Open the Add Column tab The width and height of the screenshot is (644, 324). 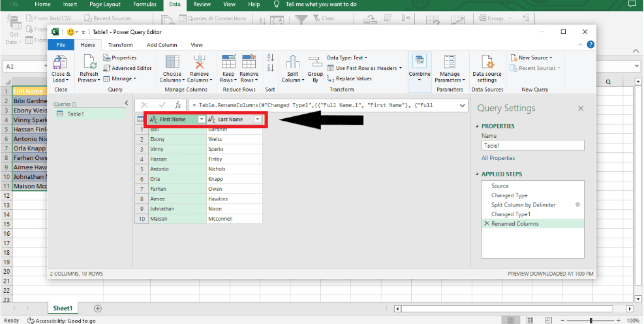pyautogui.click(x=162, y=45)
